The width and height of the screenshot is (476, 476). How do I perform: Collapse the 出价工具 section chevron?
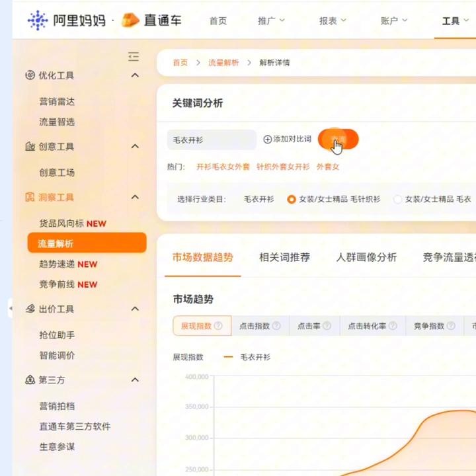coord(135,309)
